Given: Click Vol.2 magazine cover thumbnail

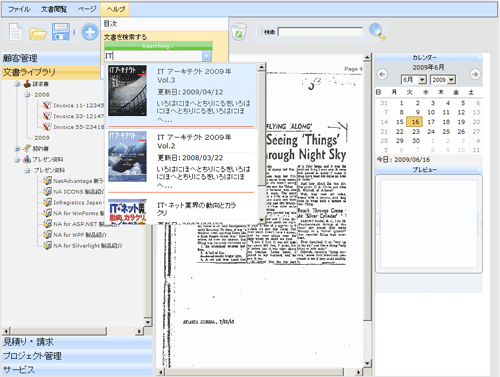Looking at the screenshot, I should [127, 156].
